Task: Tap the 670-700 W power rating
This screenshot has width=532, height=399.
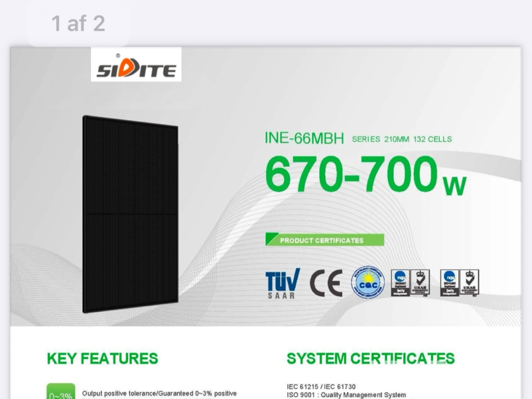Action: click(x=365, y=176)
